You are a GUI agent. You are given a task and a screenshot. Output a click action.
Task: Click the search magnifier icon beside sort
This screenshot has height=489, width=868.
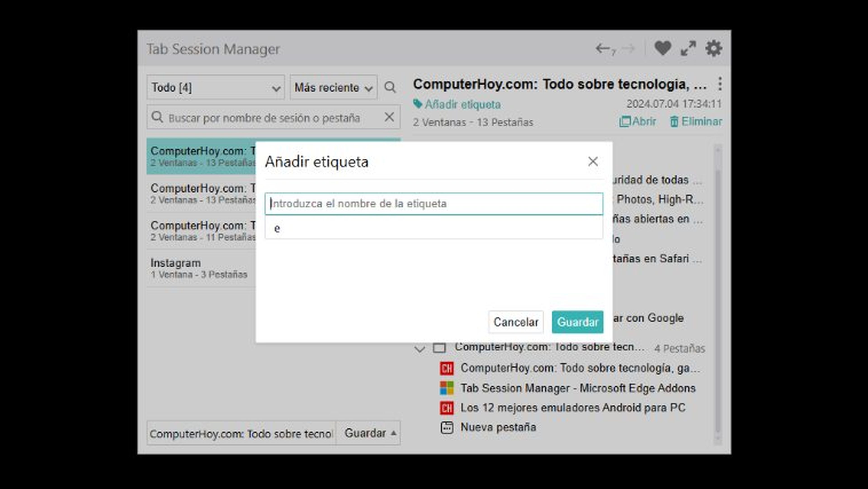tap(390, 88)
